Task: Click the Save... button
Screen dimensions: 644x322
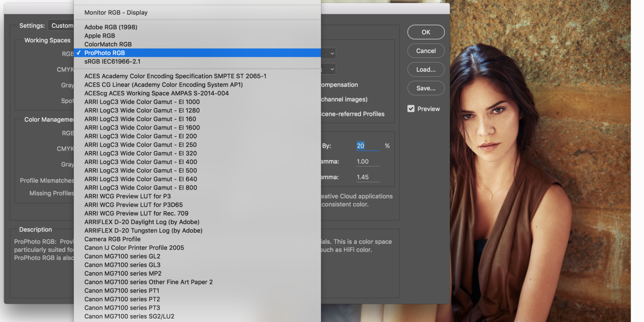Action: click(425, 88)
